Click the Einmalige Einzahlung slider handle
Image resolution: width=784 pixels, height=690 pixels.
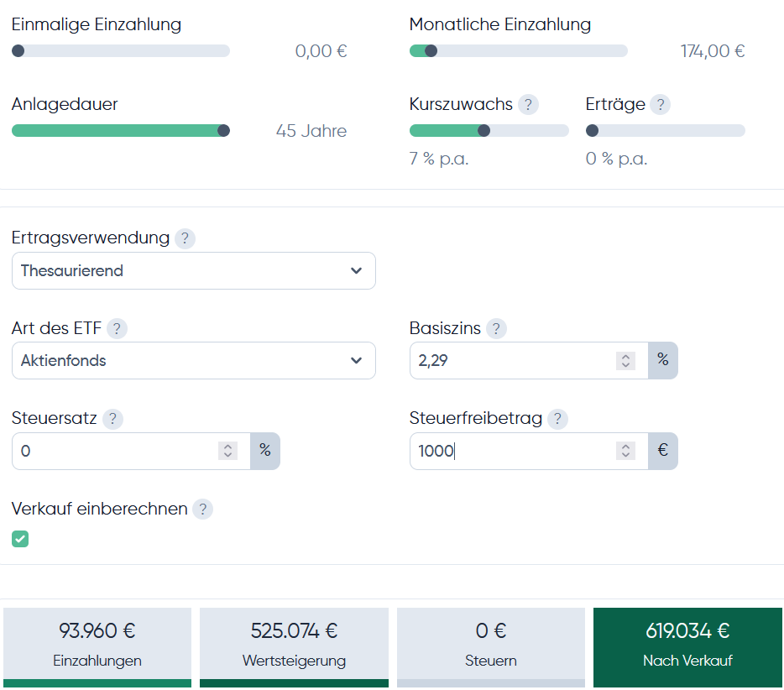18,51
